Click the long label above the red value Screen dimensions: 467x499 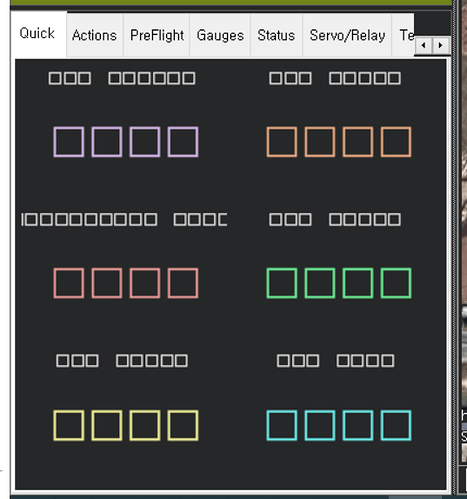click(124, 220)
